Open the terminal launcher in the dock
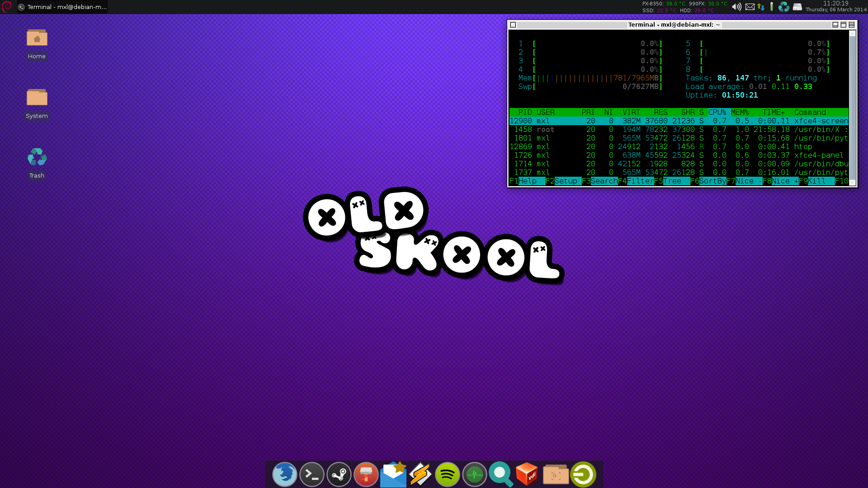Viewport: 868px width, 488px height. 312,474
